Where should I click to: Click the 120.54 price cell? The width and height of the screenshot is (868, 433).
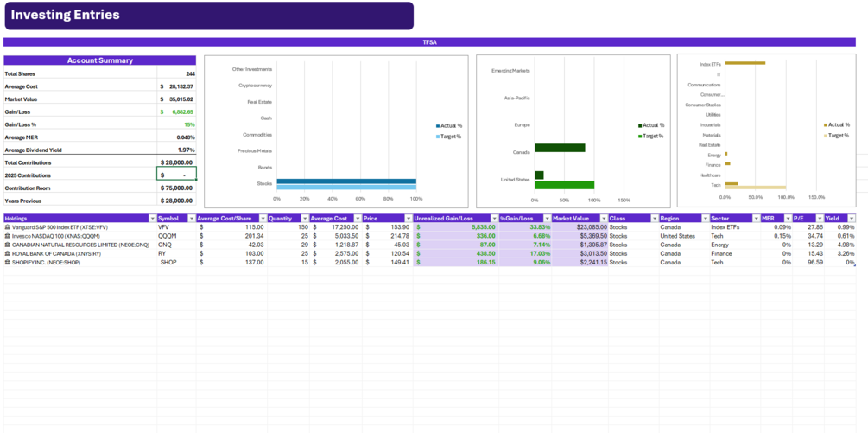(388, 253)
